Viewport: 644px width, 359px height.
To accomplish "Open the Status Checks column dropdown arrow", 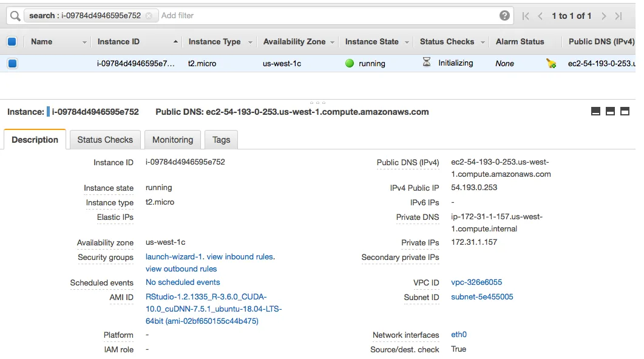I will tap(483, 42).
